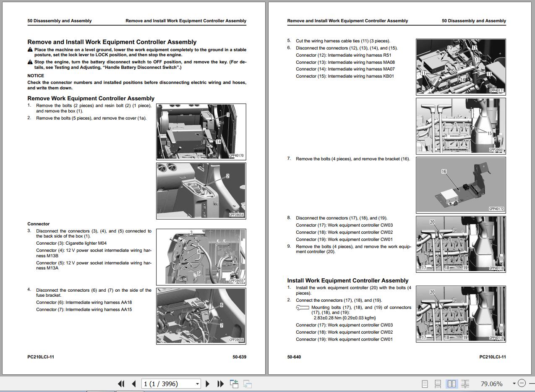Click the figure CPP39661 showing connector 15
Screen dimensions: 535x392
461,126
